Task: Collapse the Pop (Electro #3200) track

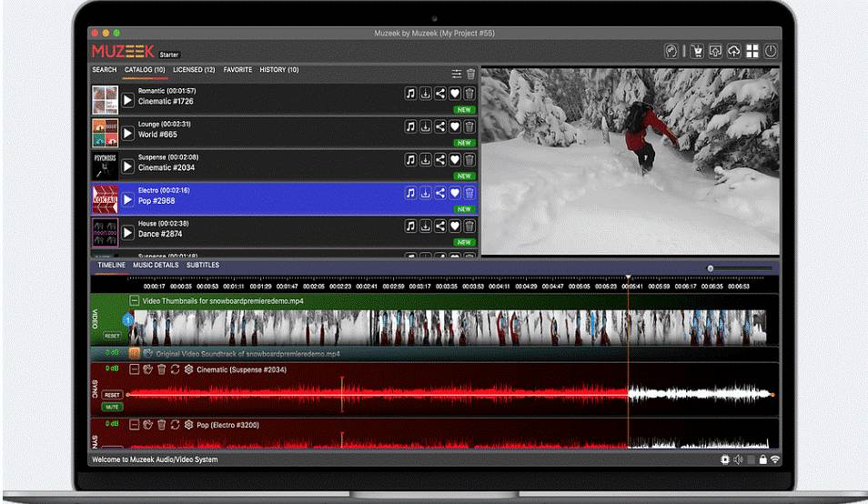Action: coord(134,424)
